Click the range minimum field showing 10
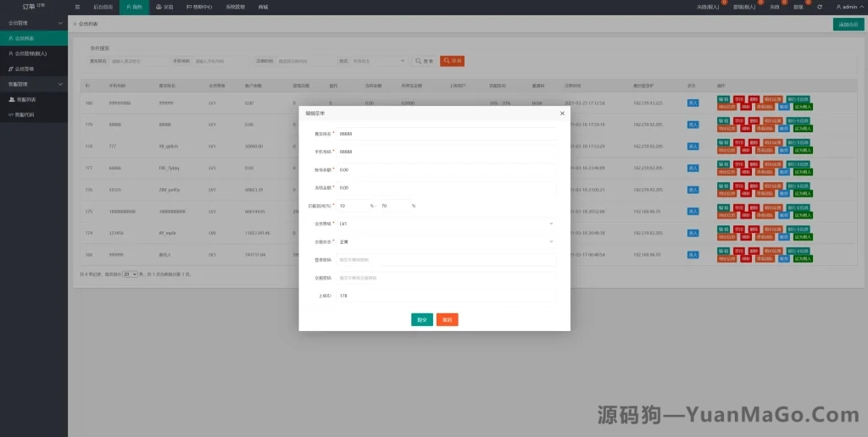The width and height of the screenshot is (868, 437). click(x=352, y=206)
